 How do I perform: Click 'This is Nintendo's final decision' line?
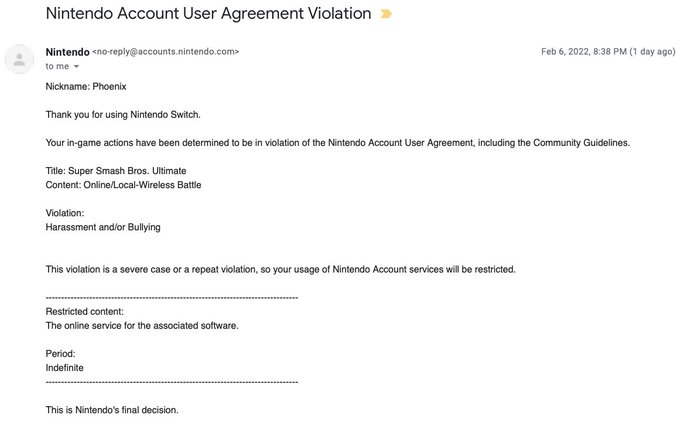point(112,410)
